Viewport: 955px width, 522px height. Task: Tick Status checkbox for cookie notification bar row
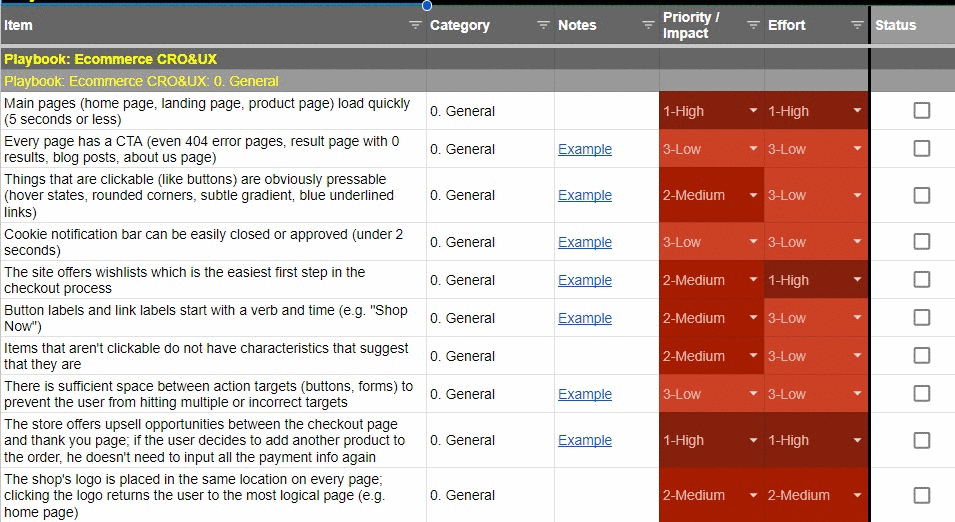[x=922, y=241]
